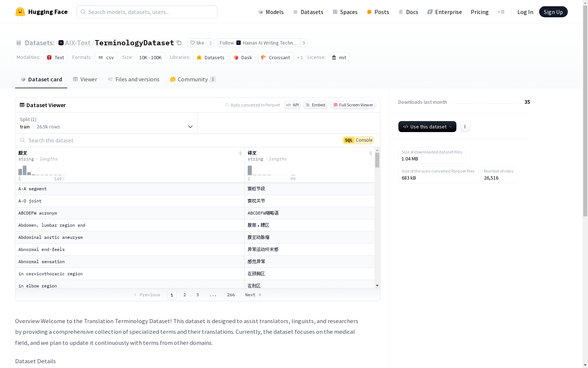Select the 'ABCDEFW acronym' cell
588x368 pixels.
click(x=130, y=213)
